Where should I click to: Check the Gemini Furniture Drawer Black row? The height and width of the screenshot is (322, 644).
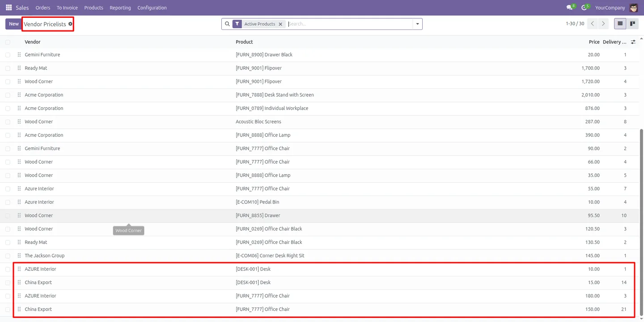coord(8,55)
